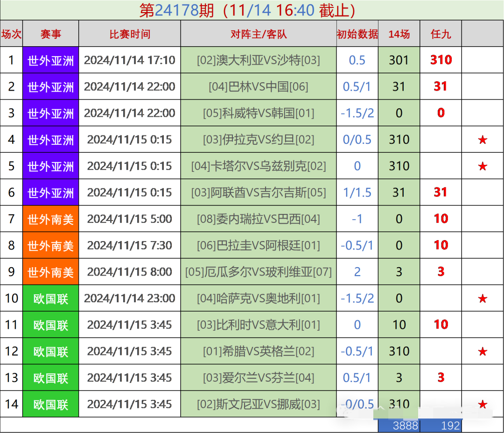Viewport: 504px width, 433px height.
Task: Click the 初始数据 column header
Action: [x=357, y=33]
